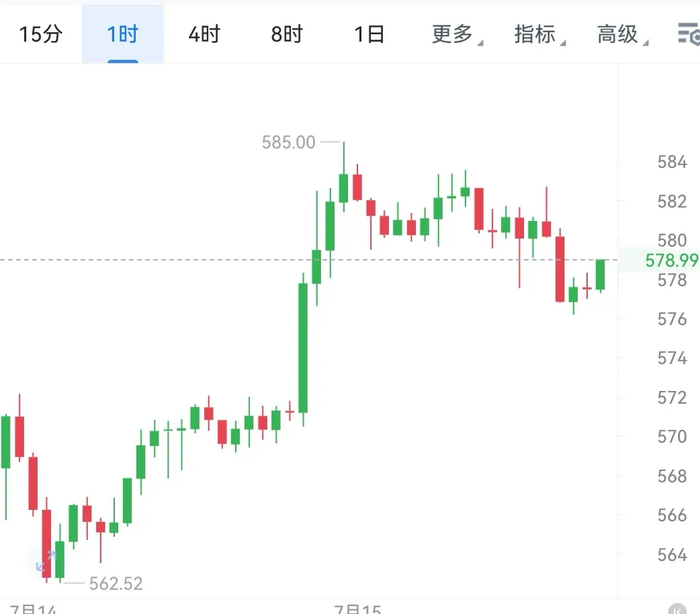Click the 562.52 low price marker

pos(116,584)
